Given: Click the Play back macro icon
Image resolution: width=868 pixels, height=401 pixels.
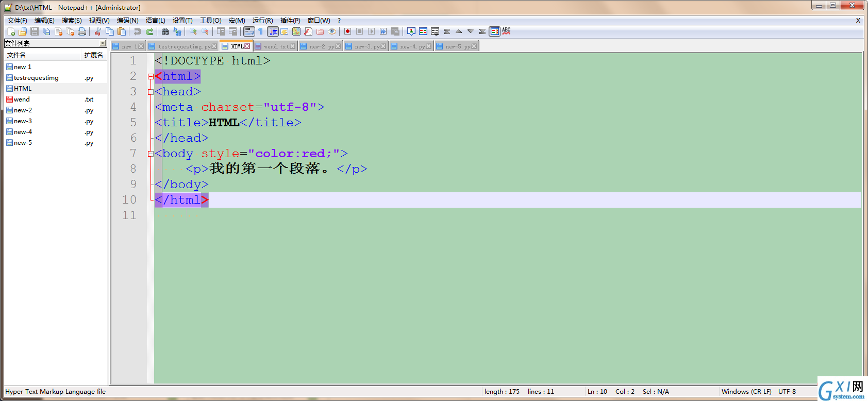Looking at the screenshot, I should (371, 31).
